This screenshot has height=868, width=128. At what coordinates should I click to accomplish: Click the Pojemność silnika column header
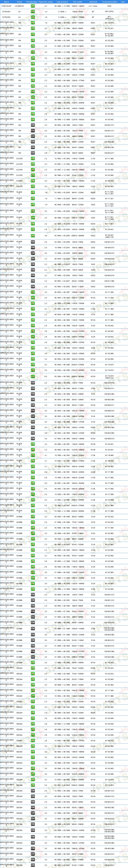[46, 2]
